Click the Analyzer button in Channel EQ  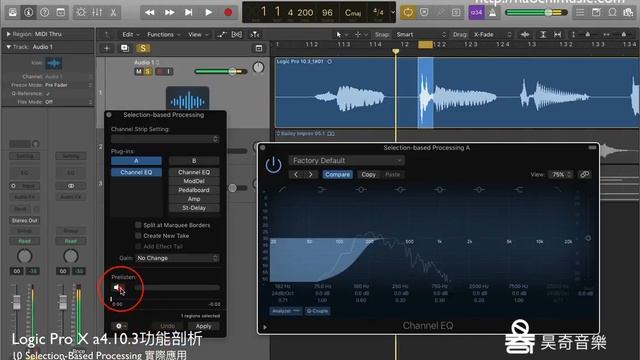(285, 311)
